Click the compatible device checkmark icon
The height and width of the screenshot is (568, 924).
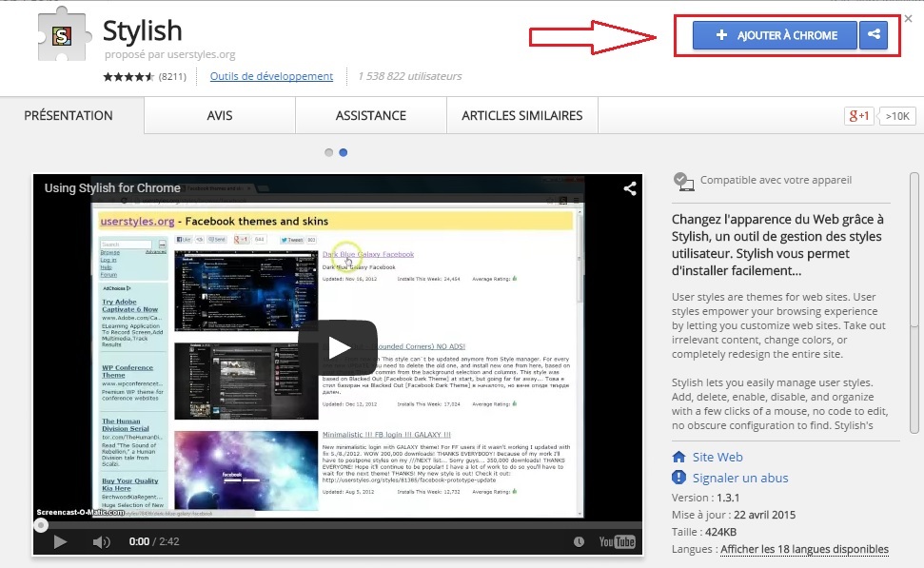click(683, 182)
